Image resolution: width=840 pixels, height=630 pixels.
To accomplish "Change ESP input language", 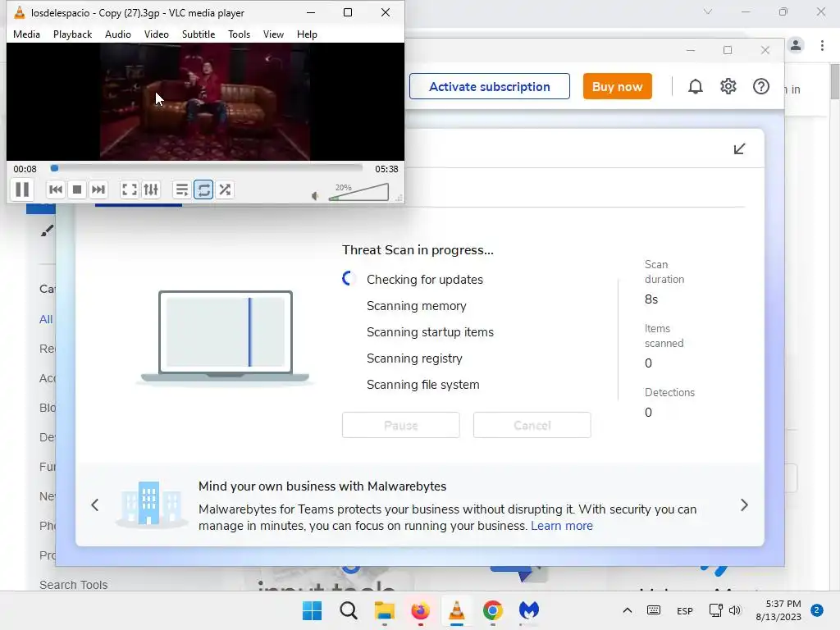I will pyautogui.click(x=685, y=610).
